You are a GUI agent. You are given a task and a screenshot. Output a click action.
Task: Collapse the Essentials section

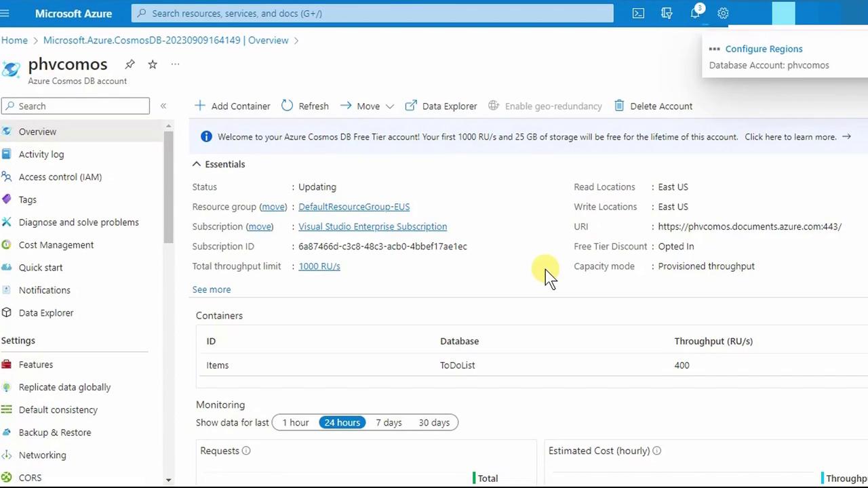pyautogui.click(x=197, y=164)
